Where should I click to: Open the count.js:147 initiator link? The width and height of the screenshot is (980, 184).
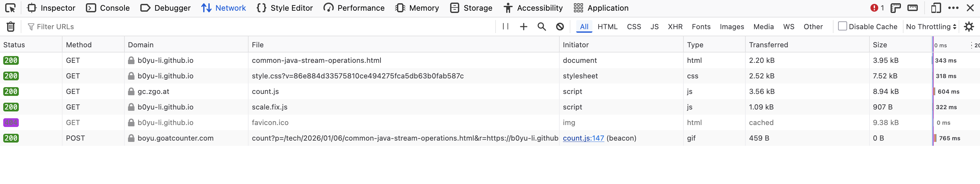pos(583,138)
